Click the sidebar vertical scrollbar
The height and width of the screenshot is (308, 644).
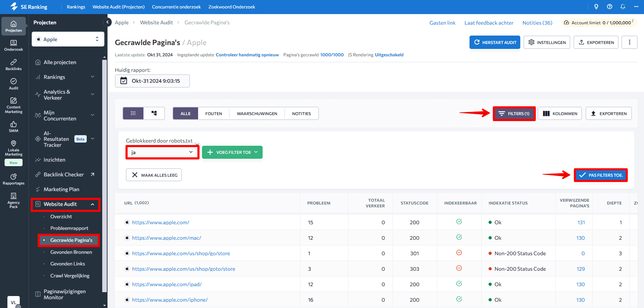pos(104,176)
